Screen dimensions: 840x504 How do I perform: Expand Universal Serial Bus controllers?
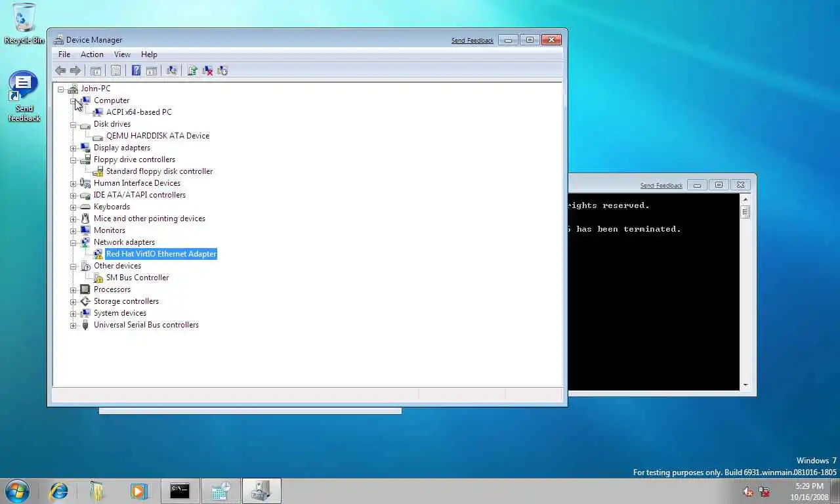[73, 325]
